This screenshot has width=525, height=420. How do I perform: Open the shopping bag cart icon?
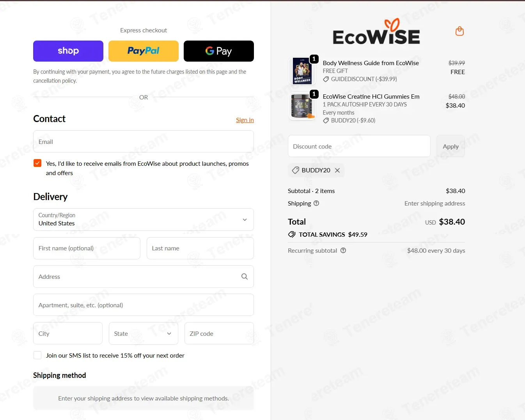459,31
